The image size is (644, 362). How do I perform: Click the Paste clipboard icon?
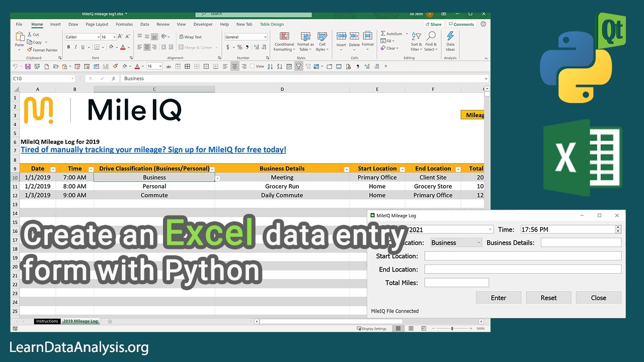pos(20,37)
